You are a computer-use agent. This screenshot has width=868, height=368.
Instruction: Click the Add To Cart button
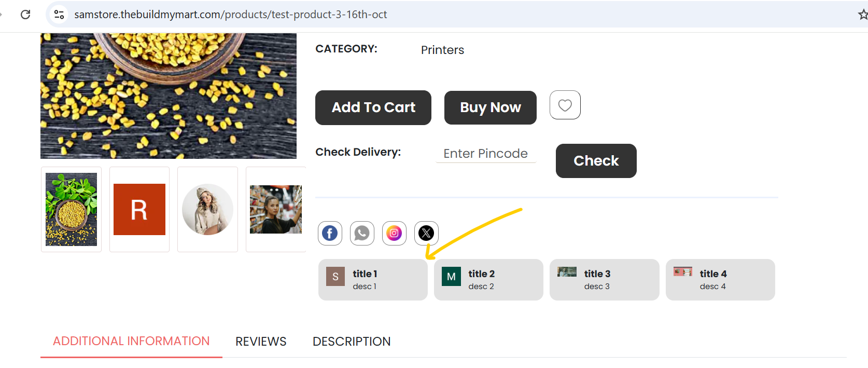coord(373,107)
